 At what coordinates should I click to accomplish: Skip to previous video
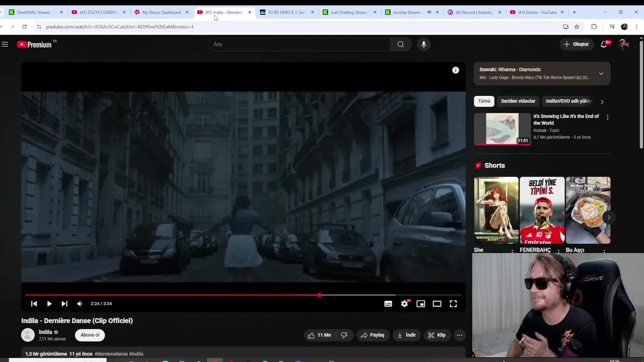[x=34, y=304]
